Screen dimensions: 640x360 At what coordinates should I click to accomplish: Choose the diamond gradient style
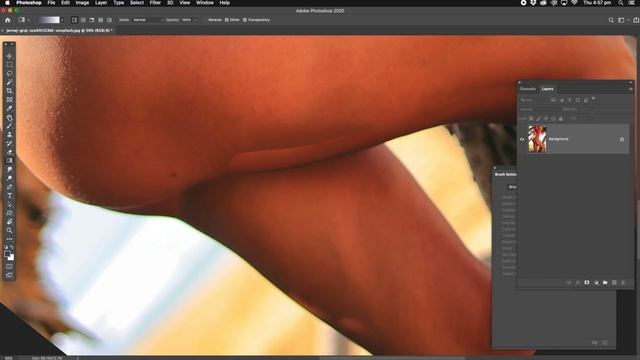[x=109, y=20]
